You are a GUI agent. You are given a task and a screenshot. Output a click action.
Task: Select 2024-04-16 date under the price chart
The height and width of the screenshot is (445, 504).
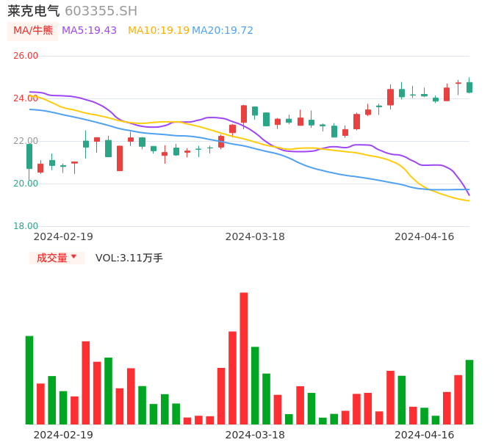coord(424,236)
